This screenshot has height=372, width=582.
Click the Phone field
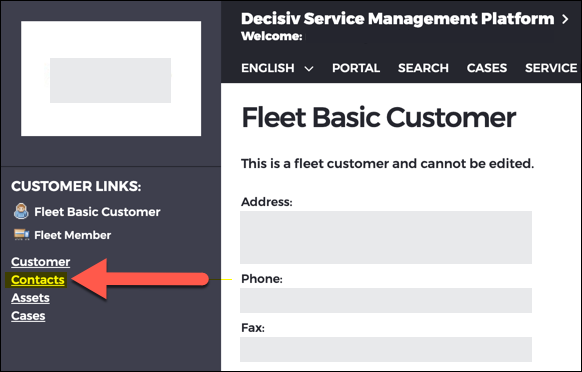pyautogui.click(x=386, y=300)
